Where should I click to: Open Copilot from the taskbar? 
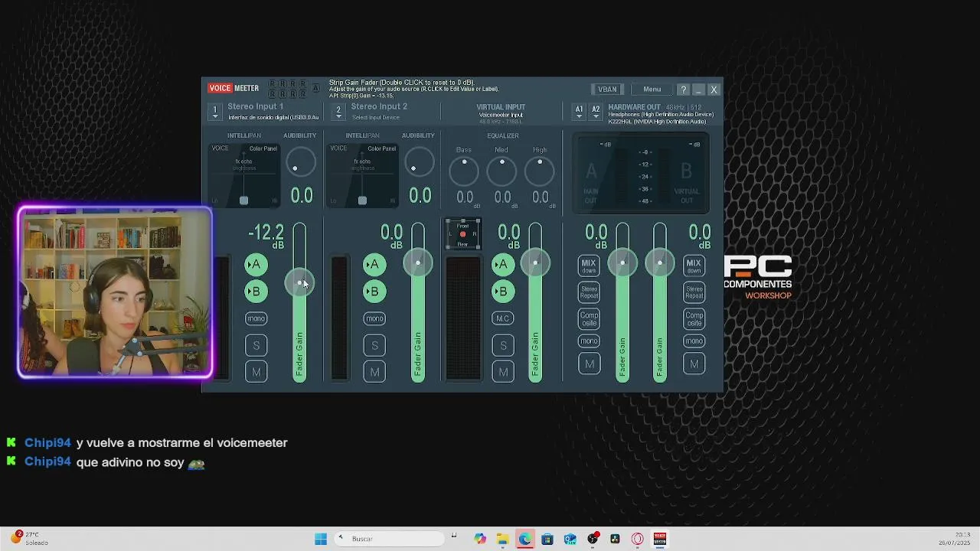point(479,539)
